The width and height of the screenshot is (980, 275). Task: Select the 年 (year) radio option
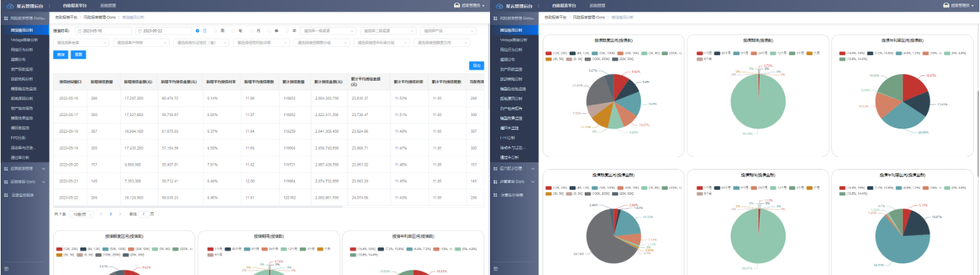(288, 31)
